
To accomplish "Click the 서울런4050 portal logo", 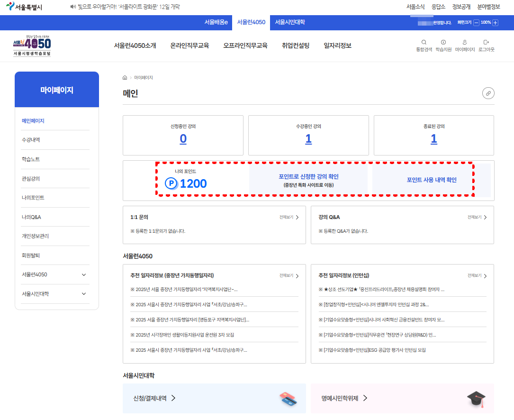I will tap(32, 46).
